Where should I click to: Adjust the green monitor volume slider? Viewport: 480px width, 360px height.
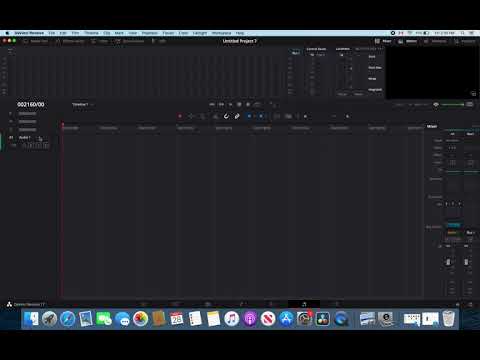click(453, 104)
